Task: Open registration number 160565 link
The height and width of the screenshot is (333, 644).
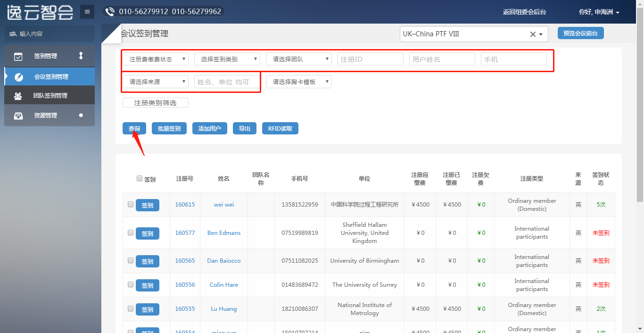Action: [x=185, y=261]
